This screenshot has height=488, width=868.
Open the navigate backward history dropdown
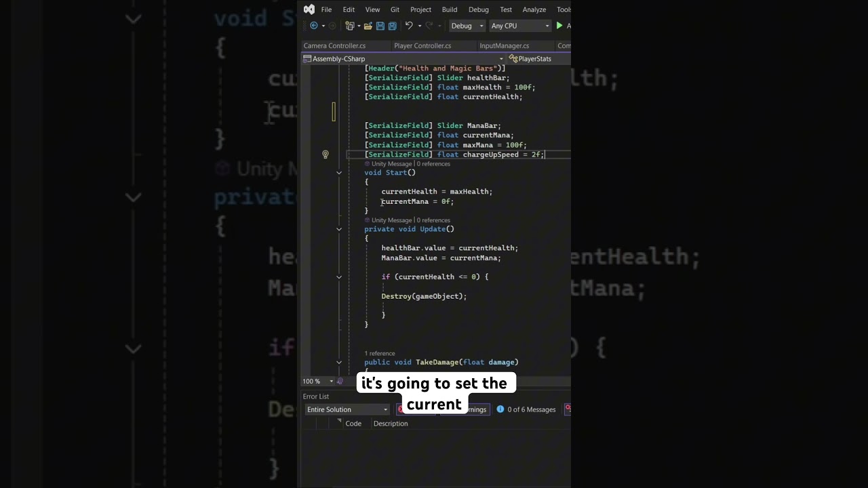[323, 26]
